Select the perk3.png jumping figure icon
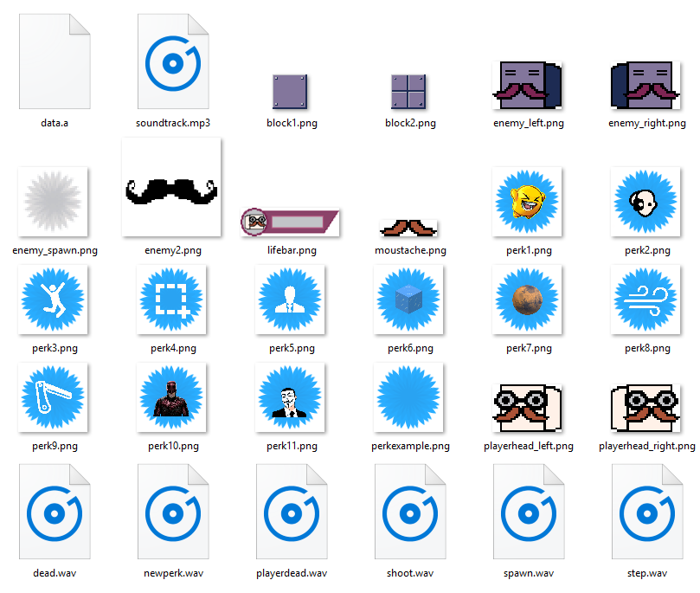 coord(53,300)
